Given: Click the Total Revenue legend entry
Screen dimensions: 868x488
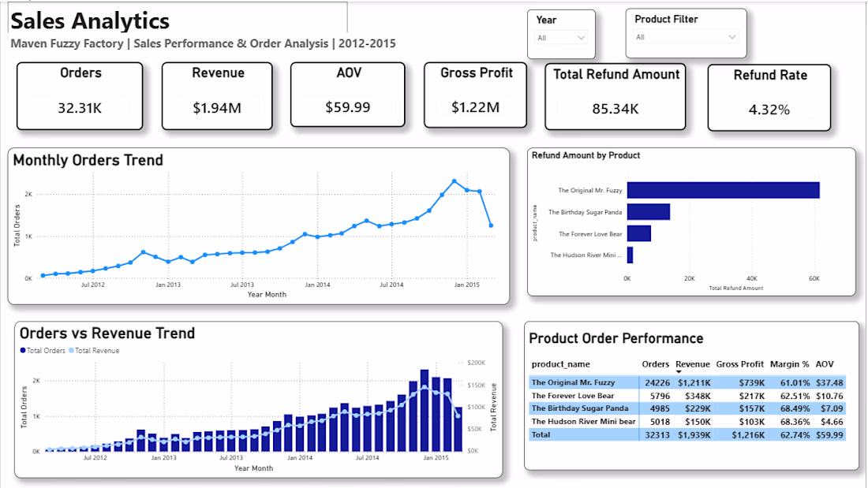Looking at the screenshot, I should [x=94, y=351].
